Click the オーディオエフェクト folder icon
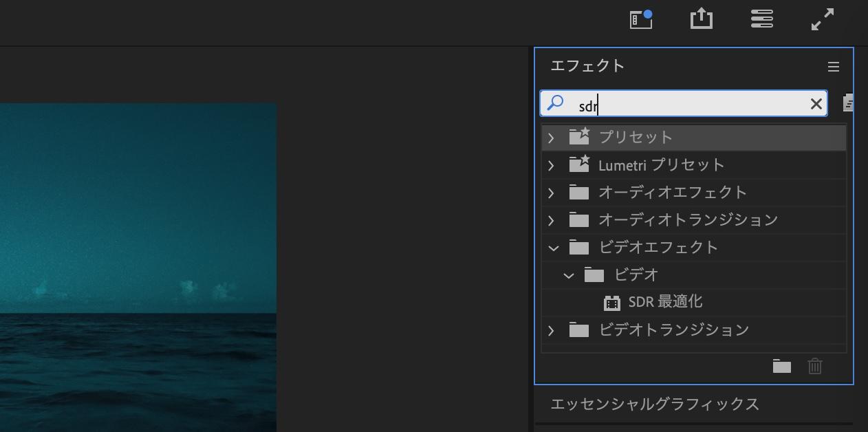The image size is (868, 432). pyautogui.click(x=579, y=193)
